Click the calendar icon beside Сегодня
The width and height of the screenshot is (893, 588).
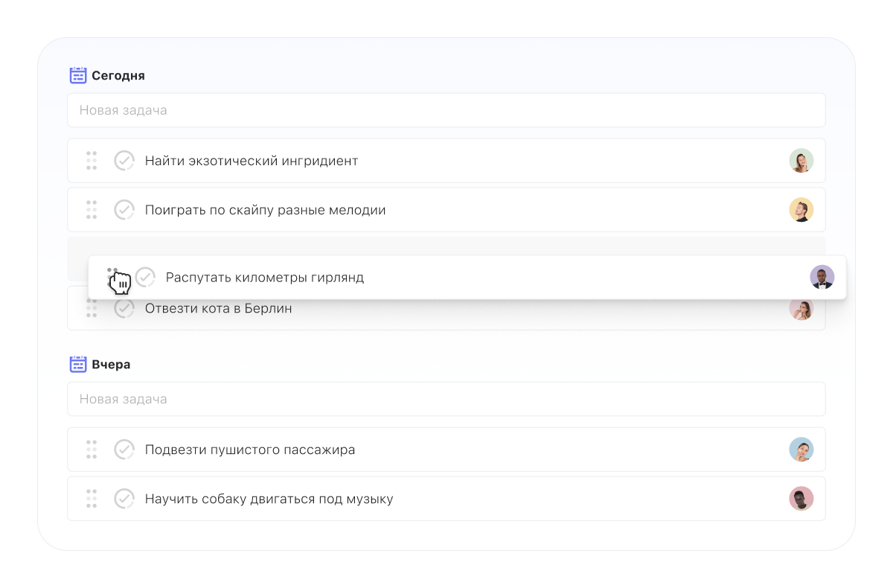(78, 75)
